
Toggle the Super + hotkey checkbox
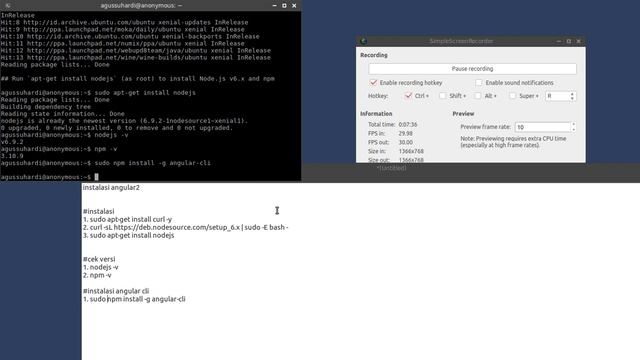[512, 96]
